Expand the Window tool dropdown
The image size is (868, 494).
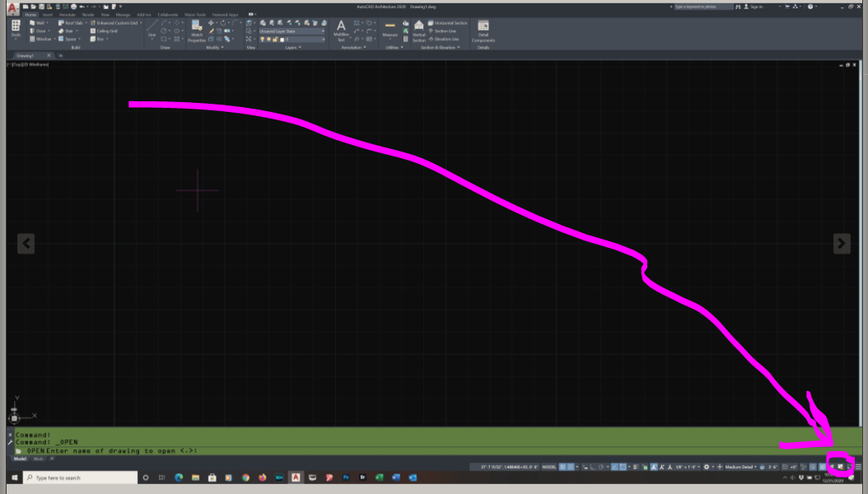(54, 39)
